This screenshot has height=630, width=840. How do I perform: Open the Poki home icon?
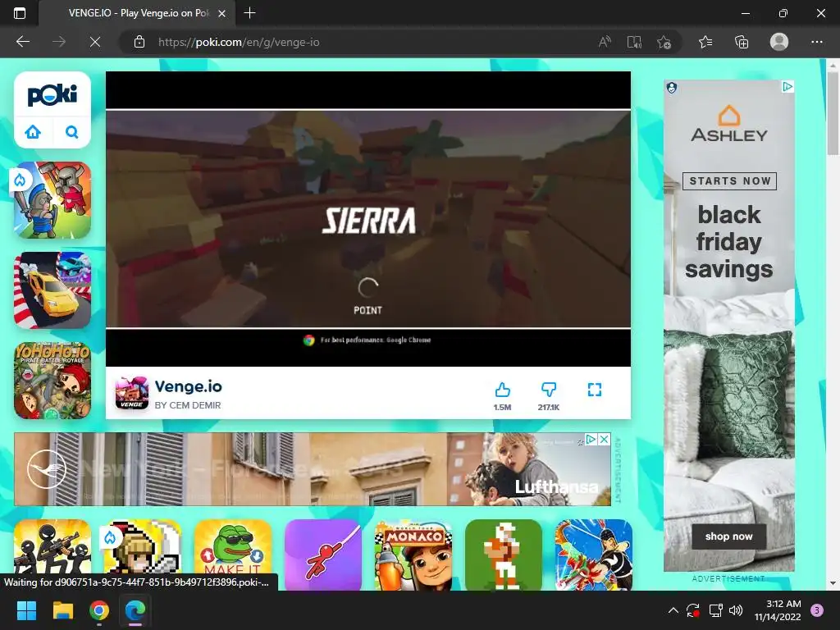[33, 132]
